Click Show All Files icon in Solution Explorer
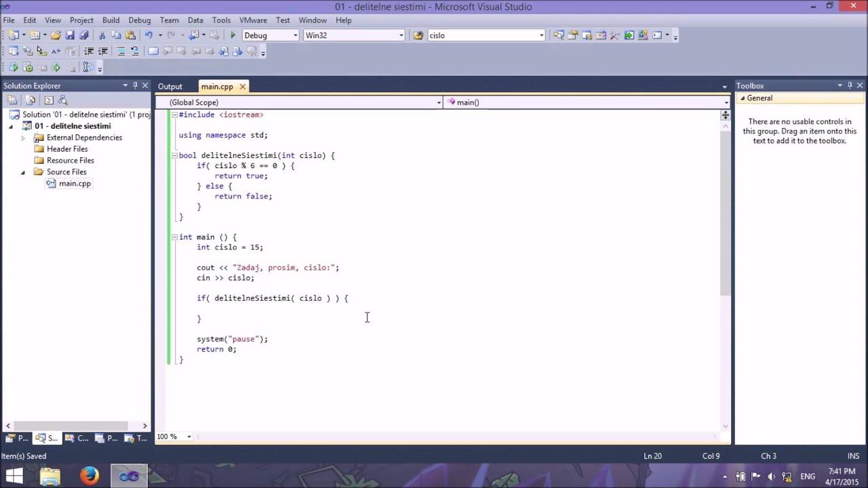The height and width of the screenshot is (488, 868). point(31,100)
